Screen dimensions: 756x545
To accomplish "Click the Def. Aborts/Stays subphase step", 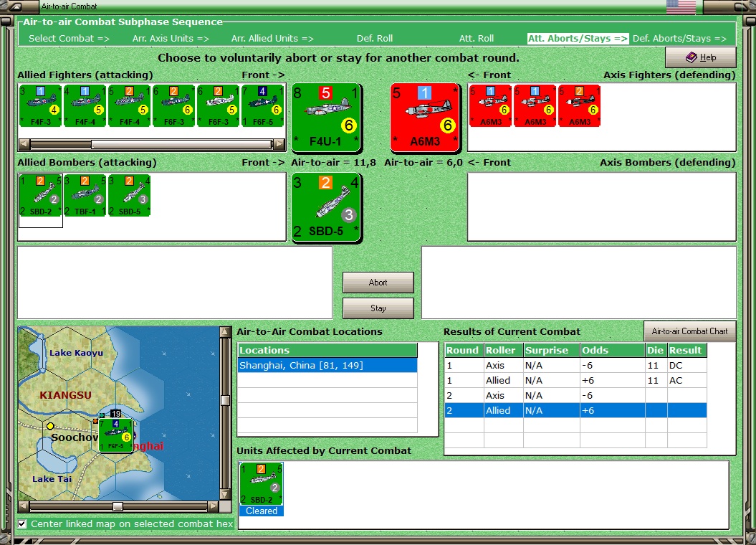I will click(679, 39).
